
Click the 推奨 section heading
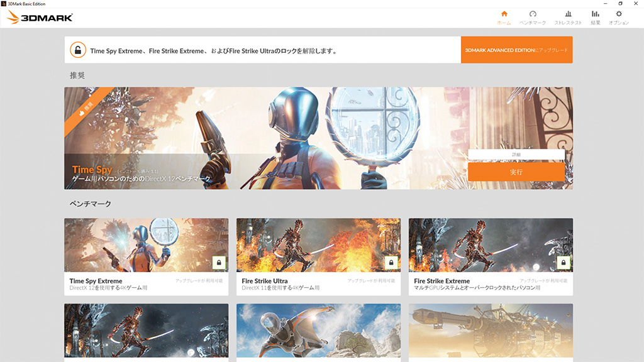77,75
